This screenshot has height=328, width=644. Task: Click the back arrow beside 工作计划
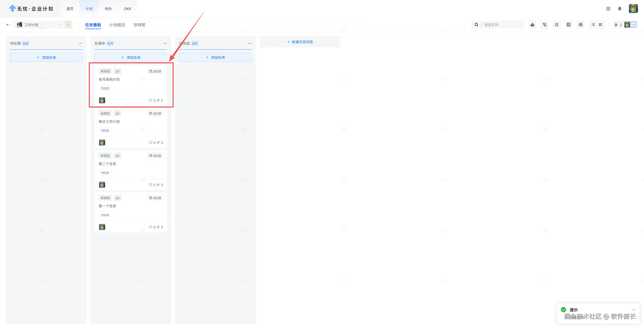pyautogui.click(x=8, y=25)
